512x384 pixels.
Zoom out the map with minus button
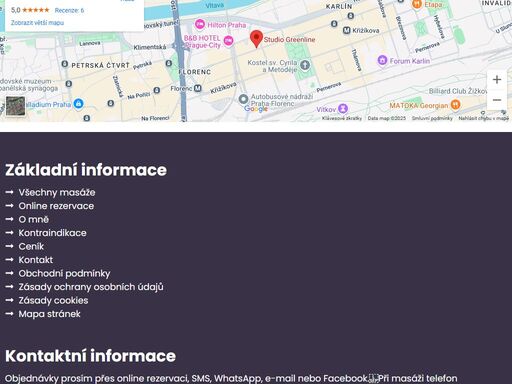point(497,100)
